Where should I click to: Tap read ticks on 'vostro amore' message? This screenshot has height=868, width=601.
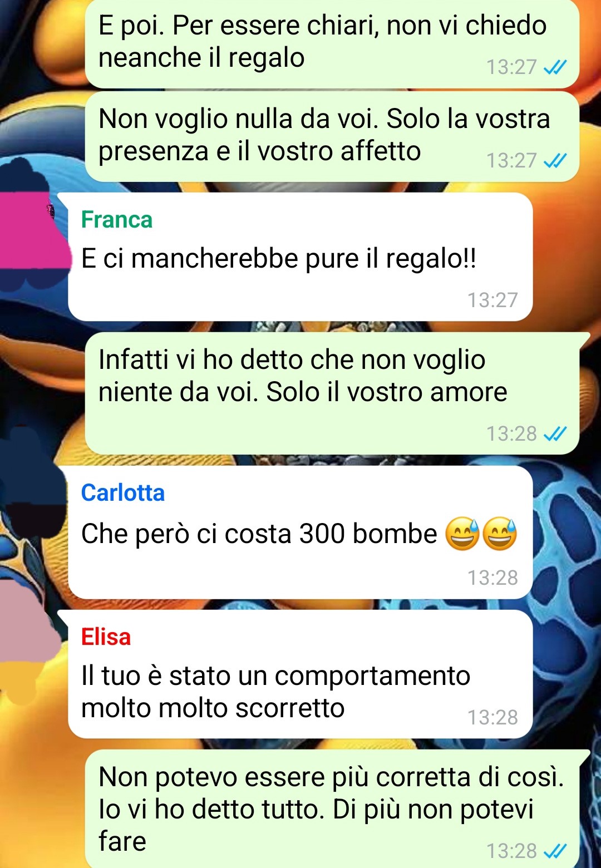[555, 433]
